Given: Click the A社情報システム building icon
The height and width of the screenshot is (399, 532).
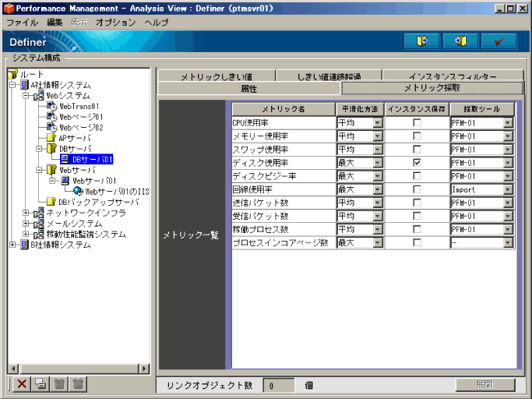Looking at the screenshot, I should point(24,85).
